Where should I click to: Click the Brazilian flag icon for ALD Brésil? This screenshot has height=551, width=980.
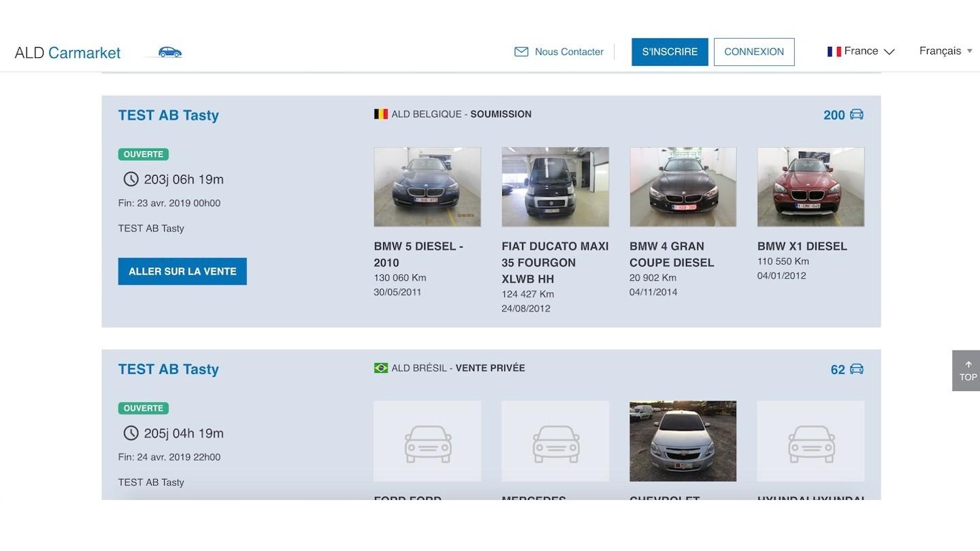tap(380, 368)
